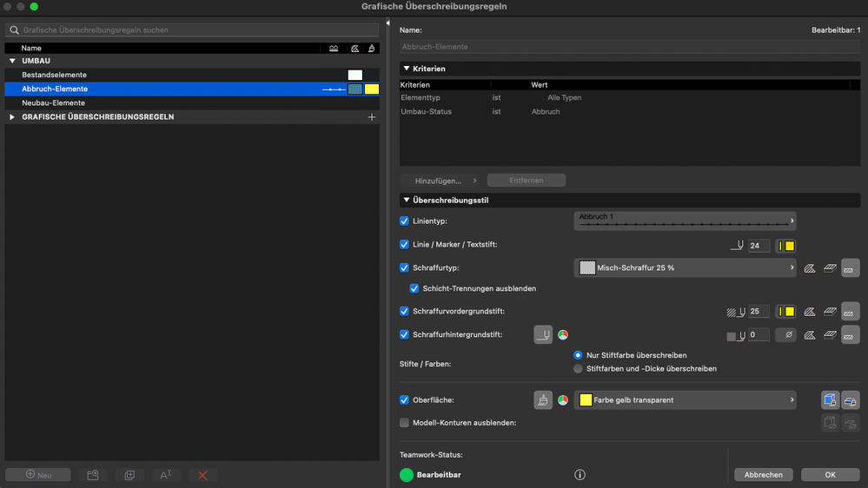This screenshot has width=868, height=488.
Task: Click the OK button
Action: click(831, 475)
